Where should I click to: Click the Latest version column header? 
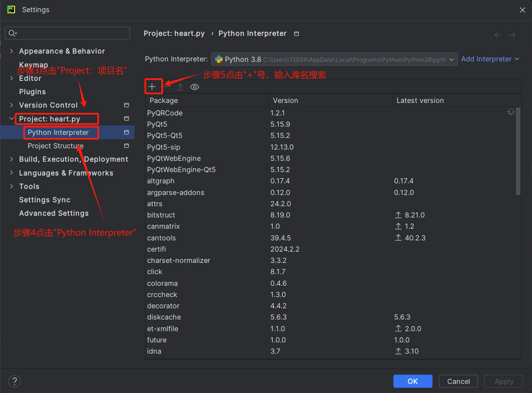tap(456, 100)
